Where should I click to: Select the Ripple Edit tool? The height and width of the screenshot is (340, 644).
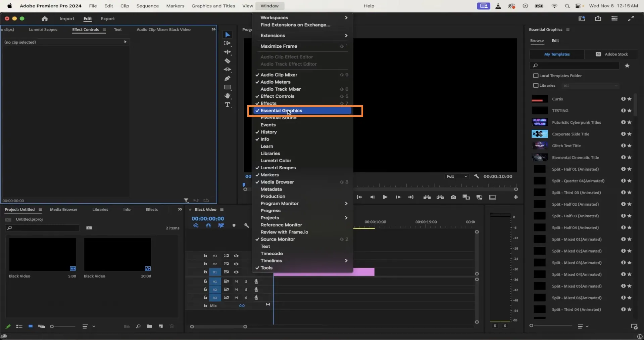pyautogui.click(x=228, y=52)
